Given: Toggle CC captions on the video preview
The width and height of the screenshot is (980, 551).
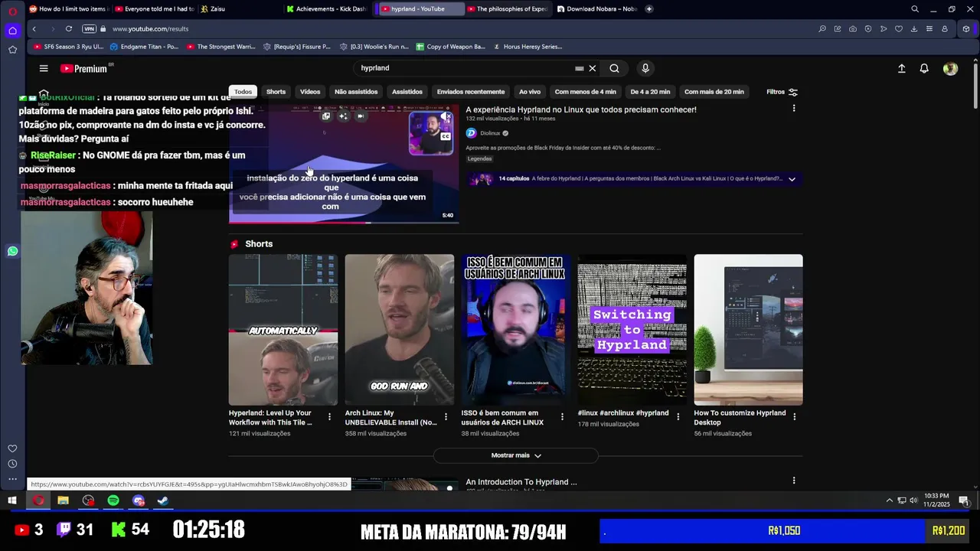Looking at the screenshot, I should (x=446, y=136).
